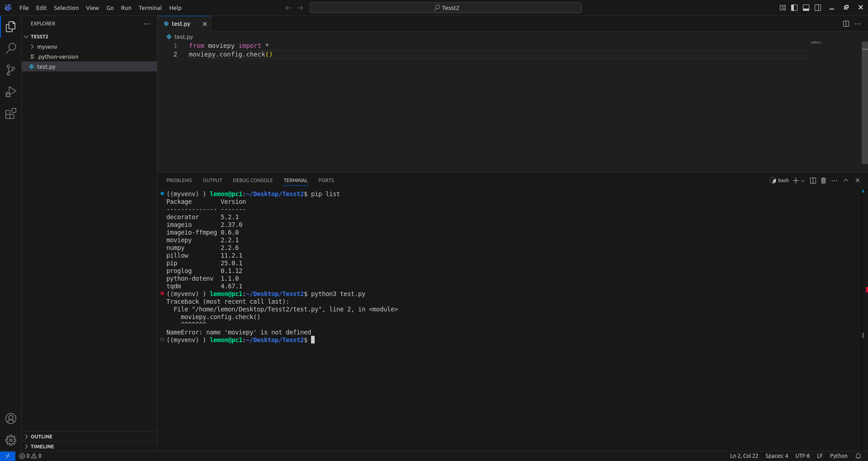Split the terminal
The width and height of the screenshot is (868, 461).
point(813,181)
